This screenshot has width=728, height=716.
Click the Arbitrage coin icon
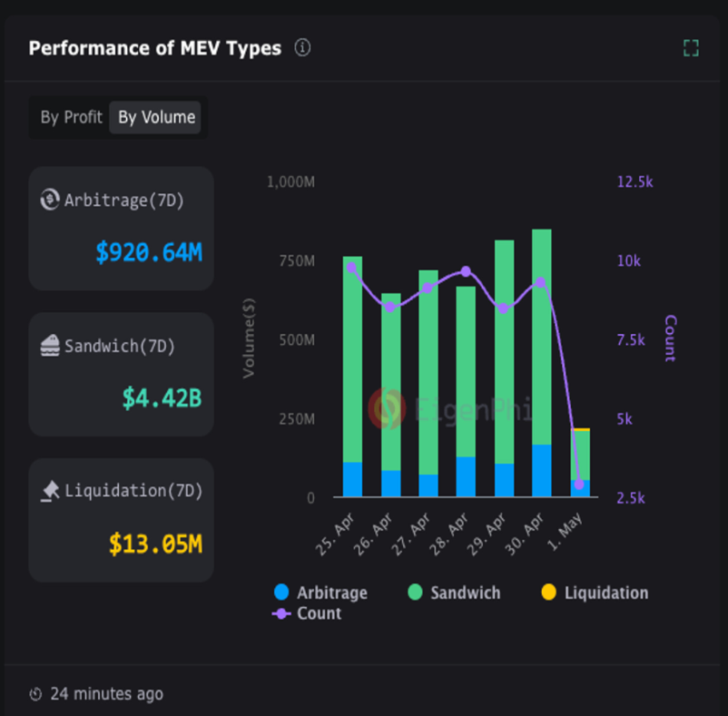tap(51, 200)
